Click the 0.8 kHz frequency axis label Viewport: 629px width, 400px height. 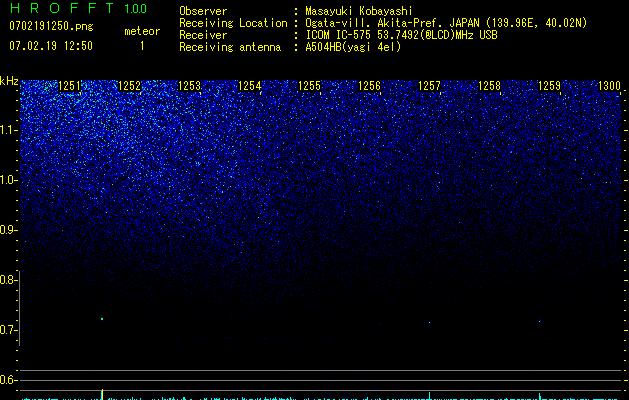pos(7,280)
